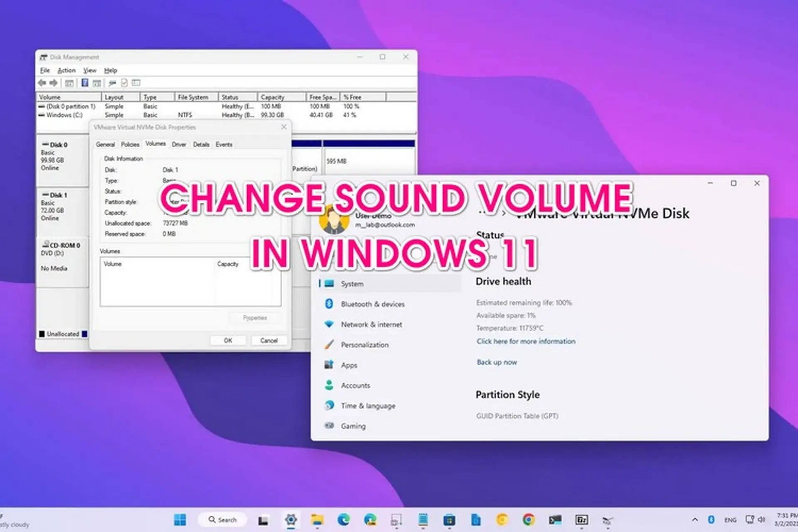Click the 'Click here for more information' link
Screen dimensions: 798x532
point(526,341)
